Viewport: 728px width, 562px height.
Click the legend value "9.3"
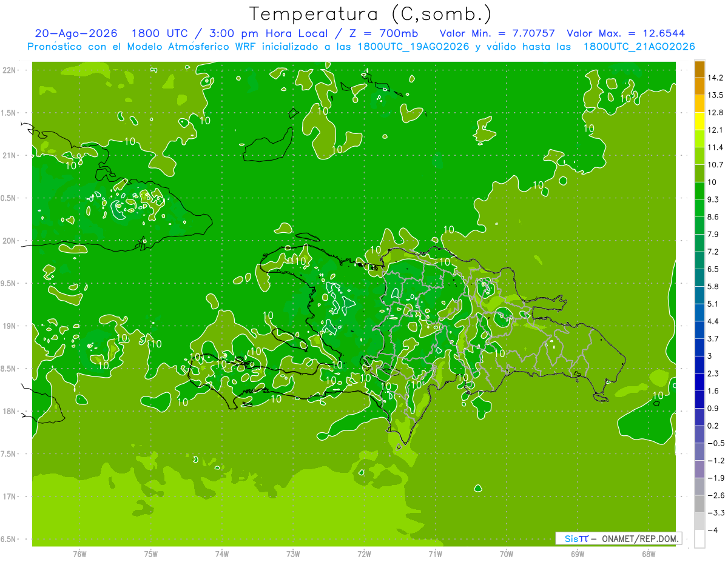pyautogui.click(x=714, y=199)
